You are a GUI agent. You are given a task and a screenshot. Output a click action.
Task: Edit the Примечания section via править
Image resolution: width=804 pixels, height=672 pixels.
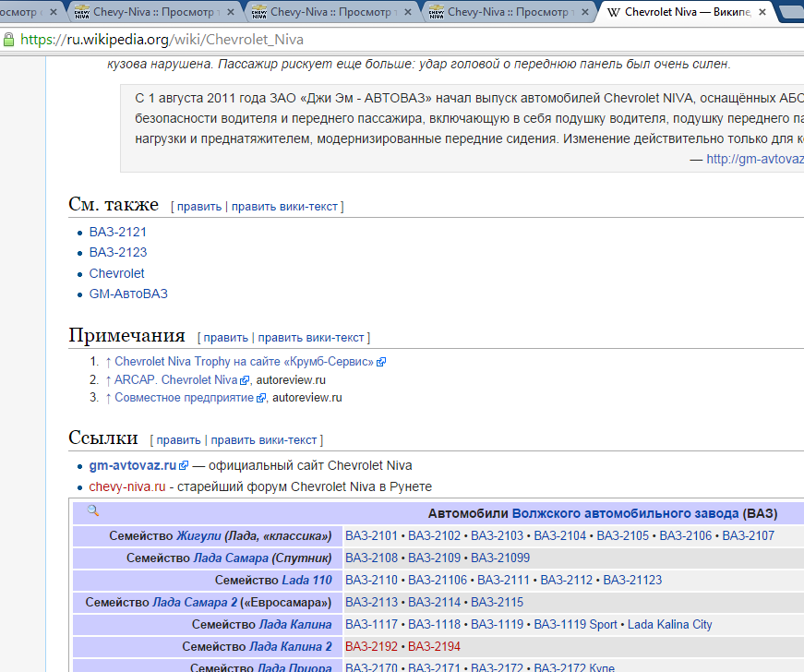point(225,338)
